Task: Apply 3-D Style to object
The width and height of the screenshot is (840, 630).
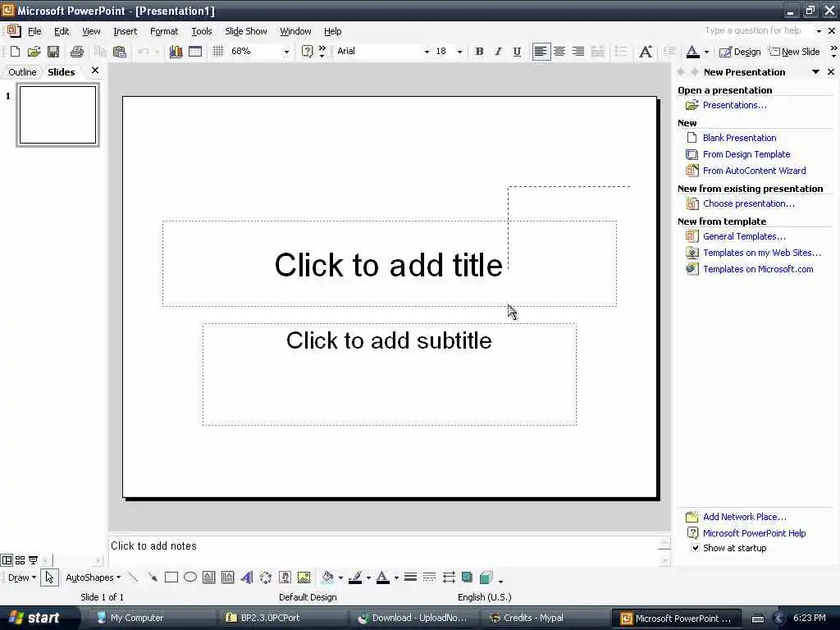Action: pos(486,577)
